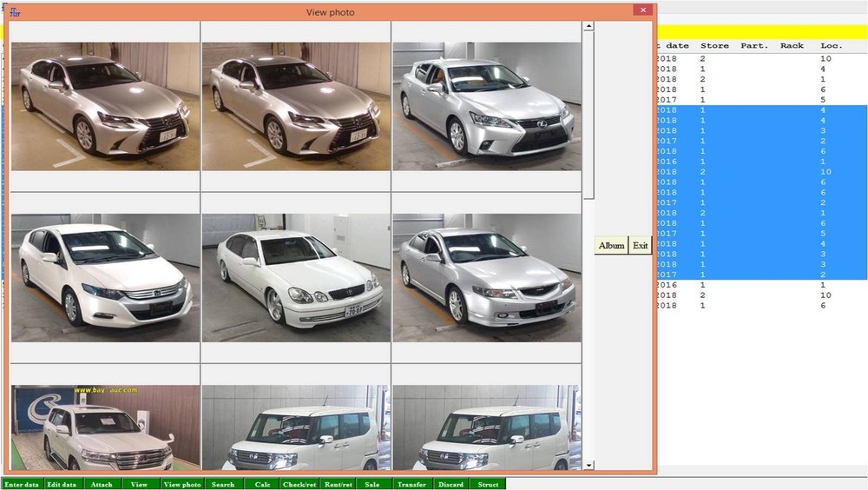
Task: Click the View photo title bar text
Action: [x=331, y=12]
